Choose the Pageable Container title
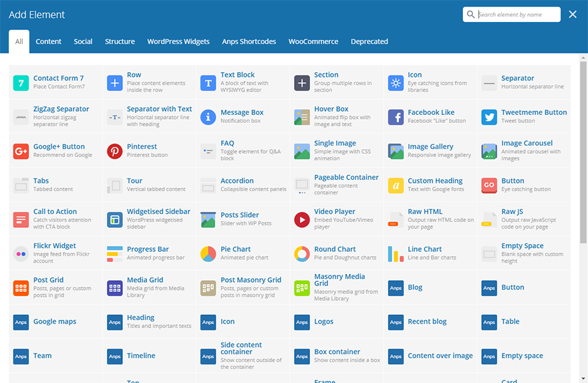 click(x=346, y=177)
